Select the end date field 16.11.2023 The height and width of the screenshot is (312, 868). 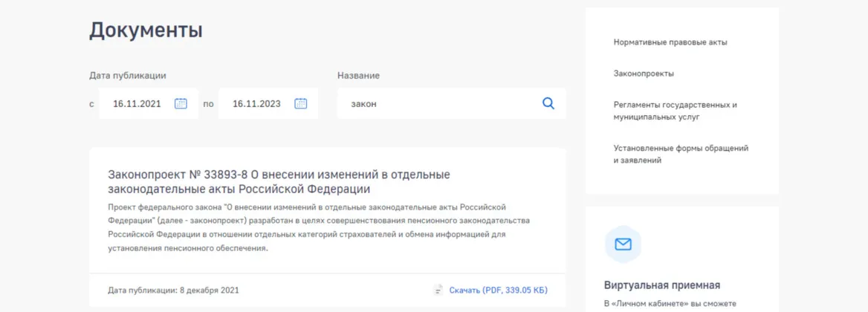268,103
